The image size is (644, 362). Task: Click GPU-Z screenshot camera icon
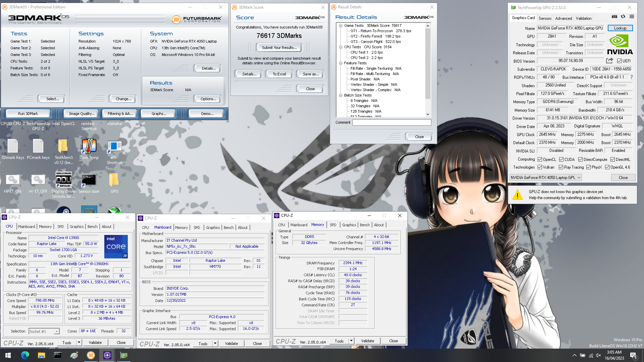614,17
